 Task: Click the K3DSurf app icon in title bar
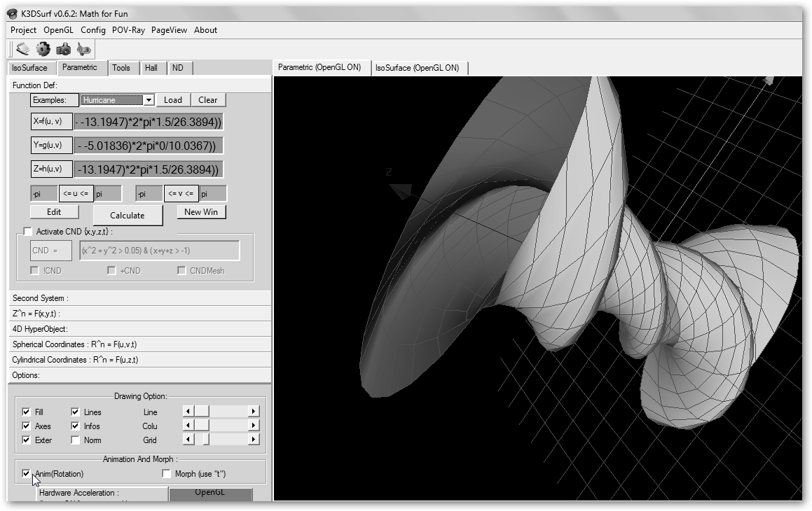pyautogui.click(x=11, y=13)
